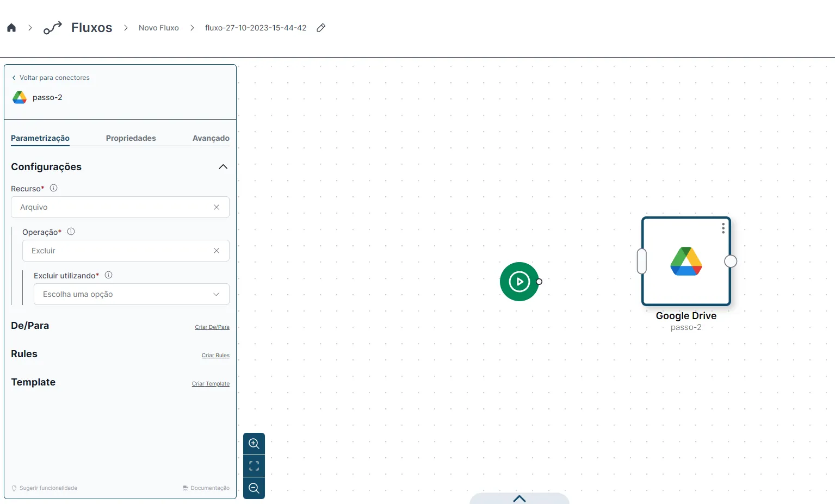Viewport: 835px width, 504px height.
Task: Open the Operação field set to Excluir
Action: point(126,251)
